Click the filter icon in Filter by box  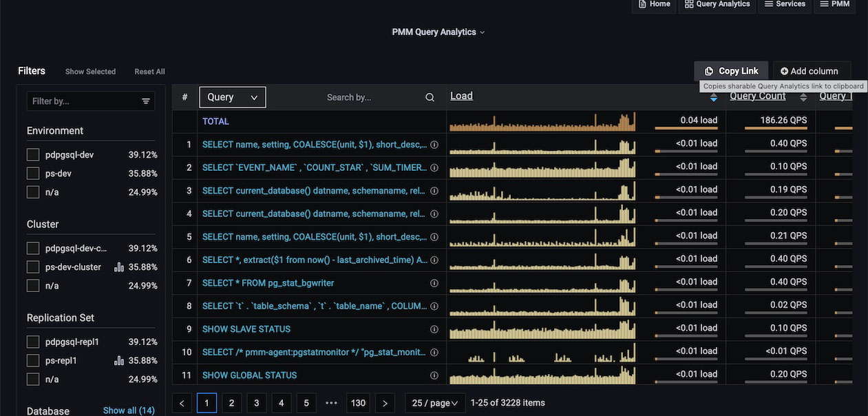tap(146, 101)
